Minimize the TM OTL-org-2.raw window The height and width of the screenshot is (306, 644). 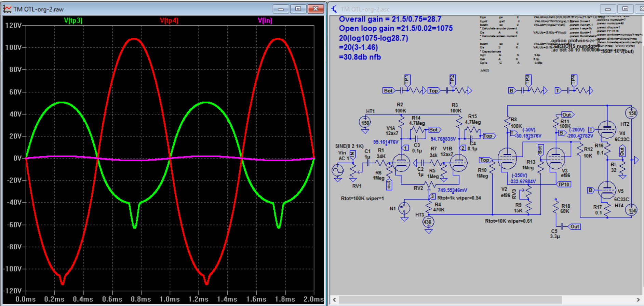click(x=281, y=9)
